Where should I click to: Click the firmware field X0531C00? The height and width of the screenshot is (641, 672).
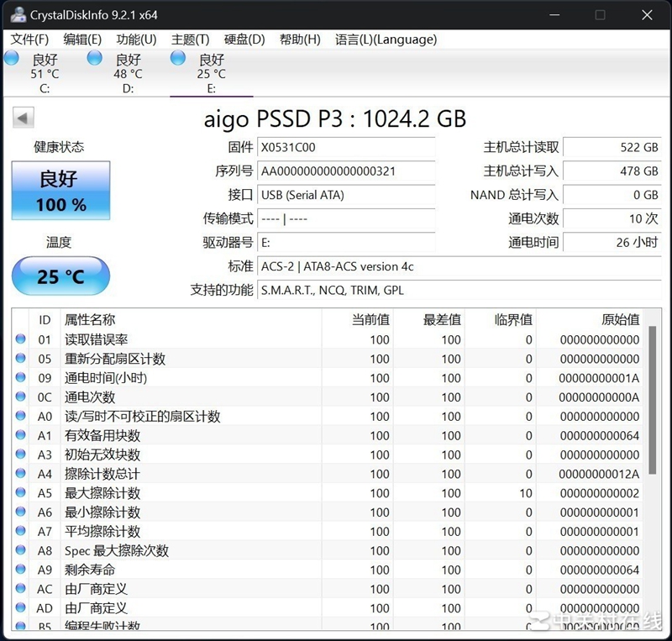point(346,148)
